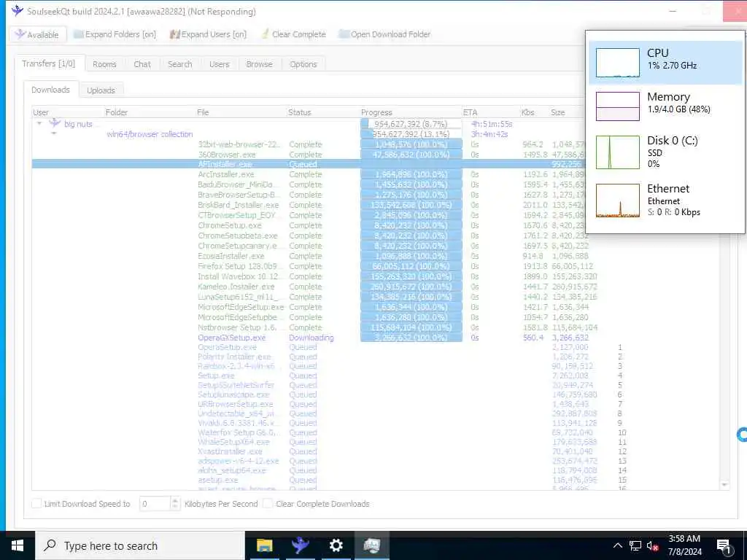Select queued OperaSetup.exe file
Screen dimensions: 747x560
pyautogui.click(x=227, y=347)
